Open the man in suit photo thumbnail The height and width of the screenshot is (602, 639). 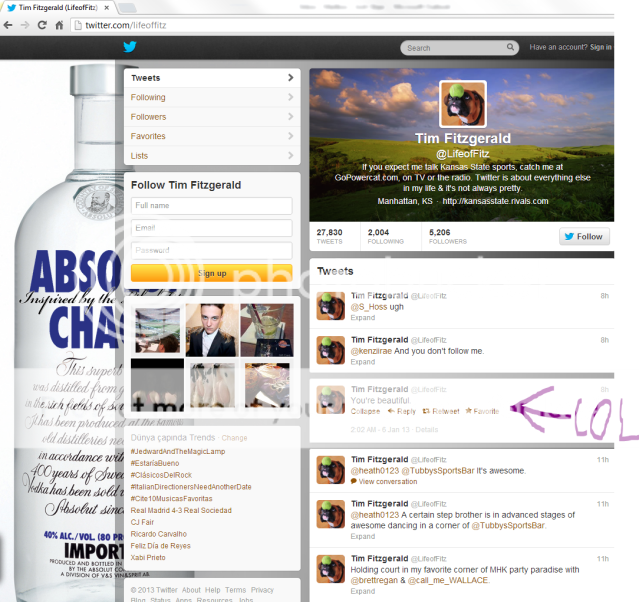212,330
